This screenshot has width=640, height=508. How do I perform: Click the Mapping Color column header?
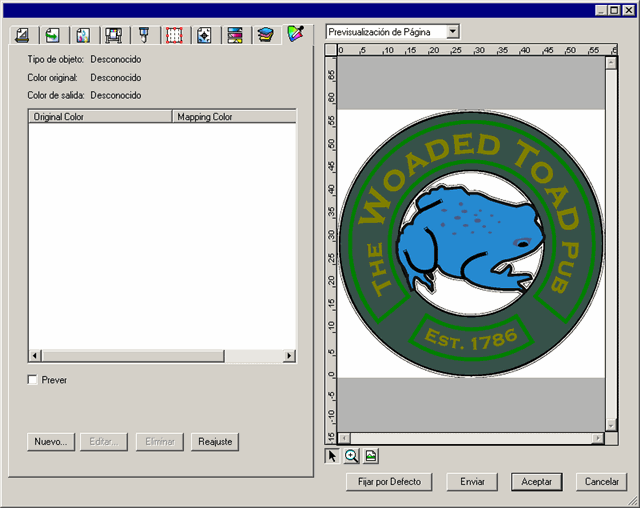pyautogui.click(x=234, y=117)
